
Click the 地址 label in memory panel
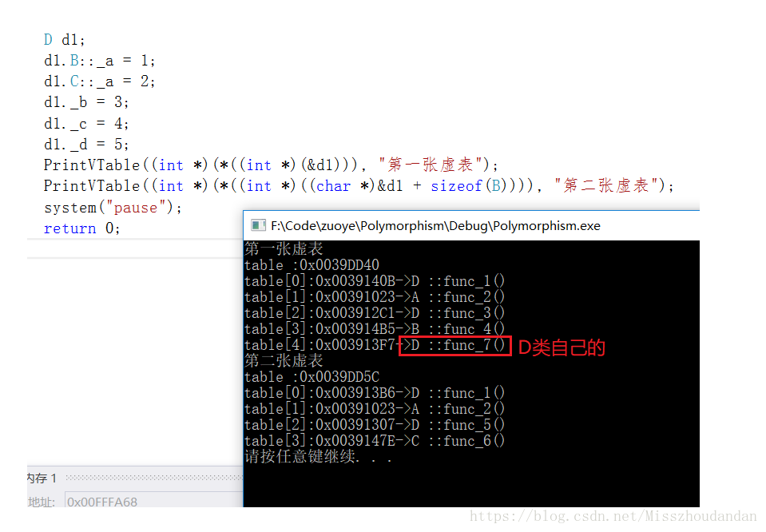[41, 502]
